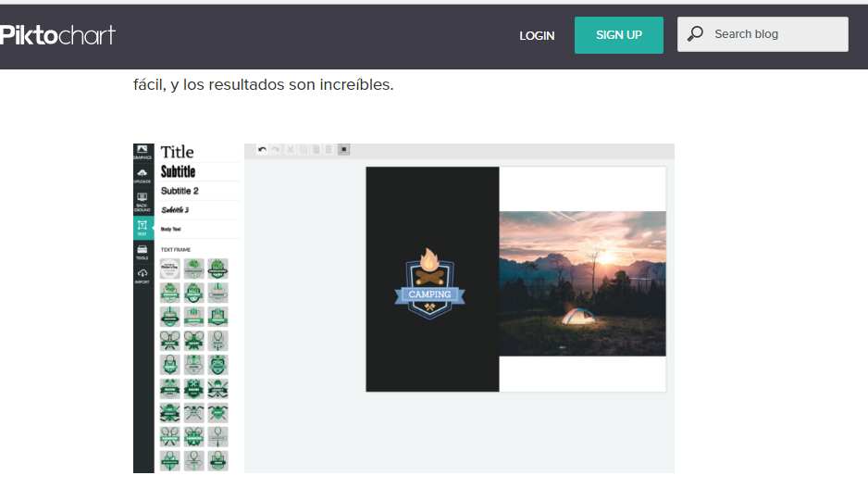Click the Redo arrow in editor toolbar
The image size is (868, 488).
click(275, 150)
